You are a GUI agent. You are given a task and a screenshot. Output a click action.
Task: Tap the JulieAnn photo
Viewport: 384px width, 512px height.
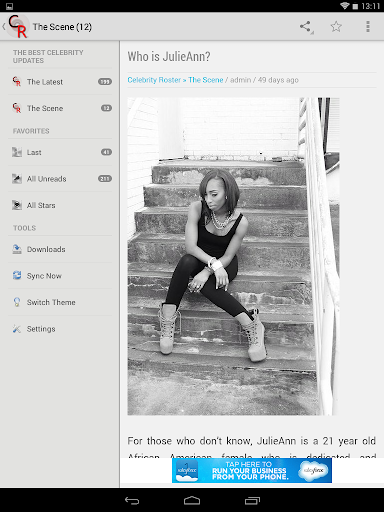point(233,256)
